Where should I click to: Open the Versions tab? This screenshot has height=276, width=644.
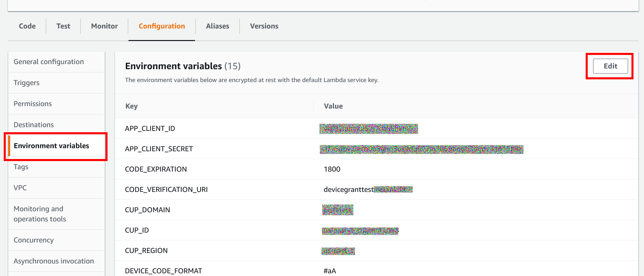tap(264, 26)
